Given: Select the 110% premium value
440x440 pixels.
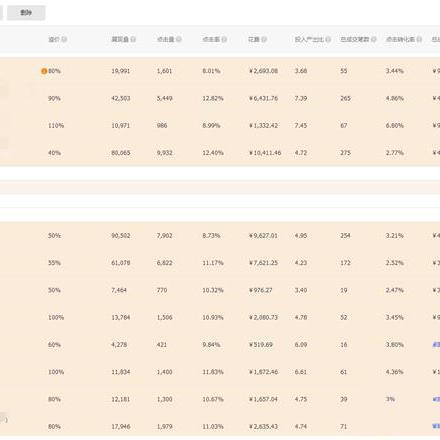Looking at the screenshot, I should [x=56, y=126].
